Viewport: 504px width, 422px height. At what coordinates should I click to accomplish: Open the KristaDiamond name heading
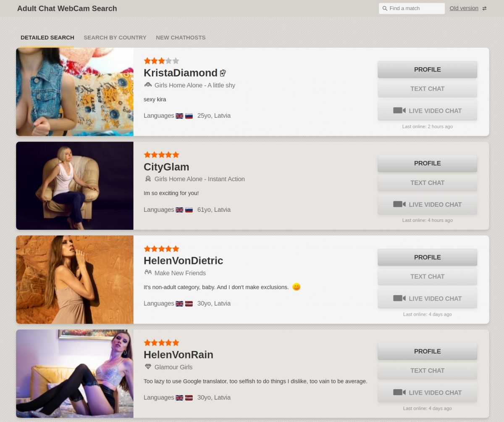[x=181, y=73]
